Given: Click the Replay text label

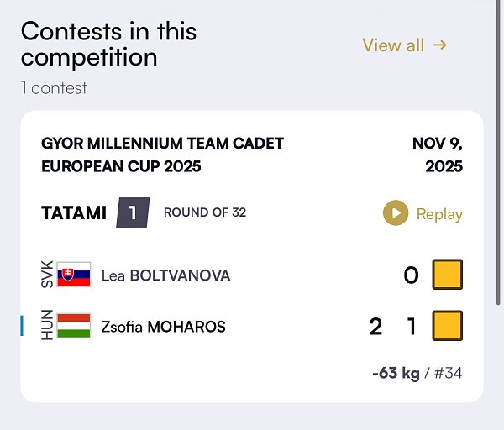Looking at the screenshot, I should tap(439, 214).
